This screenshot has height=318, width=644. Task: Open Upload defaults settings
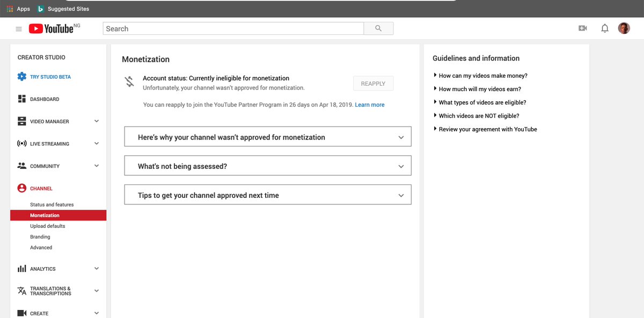(x=48, y=226)
